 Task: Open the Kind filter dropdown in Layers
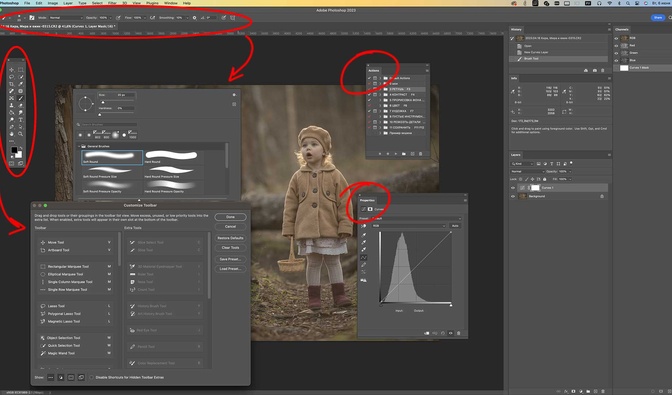pos(522,164)
